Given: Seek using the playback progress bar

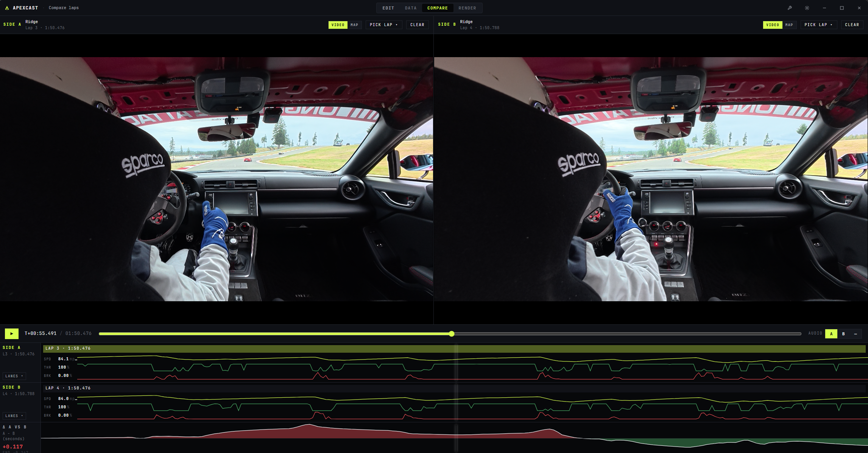Looking at the screenshot, I should click(x=450, y=334).
